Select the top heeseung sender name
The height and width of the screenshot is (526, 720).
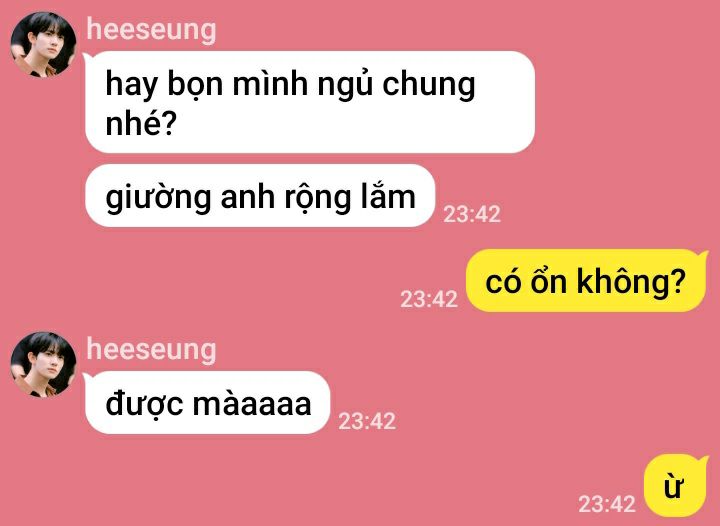click(x=151, y=29)
